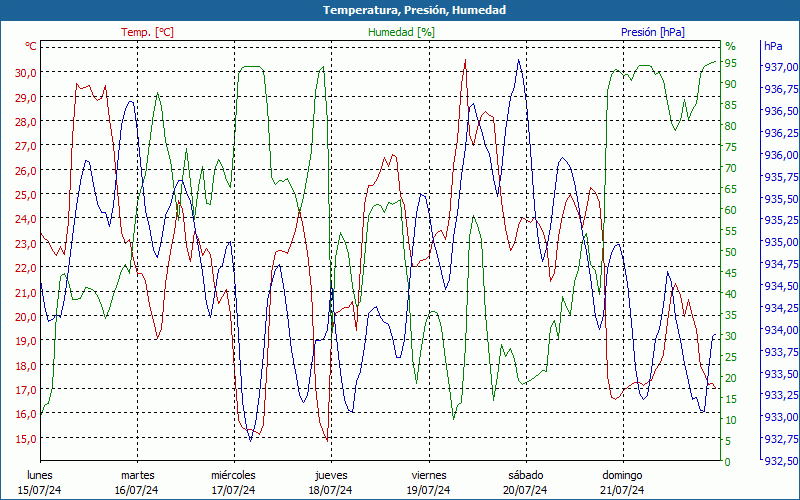The image size is (800, 500).
Task: Click the 30,0 temperature axis value
Action: (26, 72)
